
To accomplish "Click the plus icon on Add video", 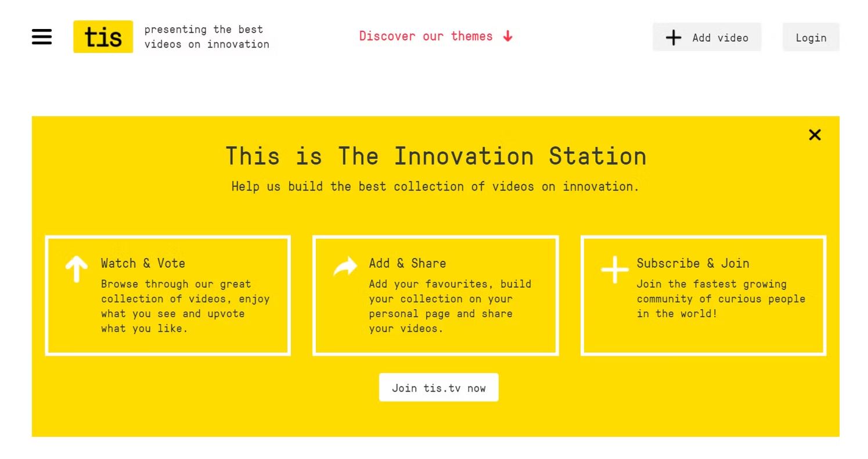I will 673,38.
